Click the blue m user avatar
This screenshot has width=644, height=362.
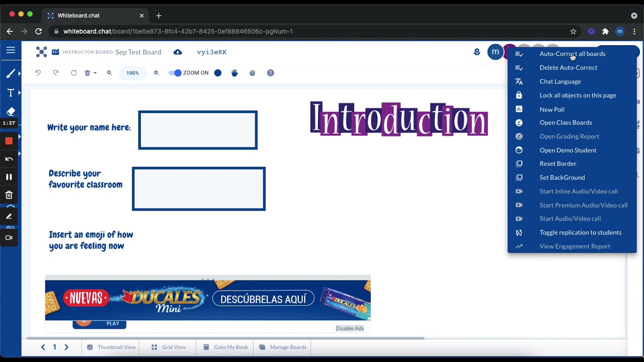(496, 52)
